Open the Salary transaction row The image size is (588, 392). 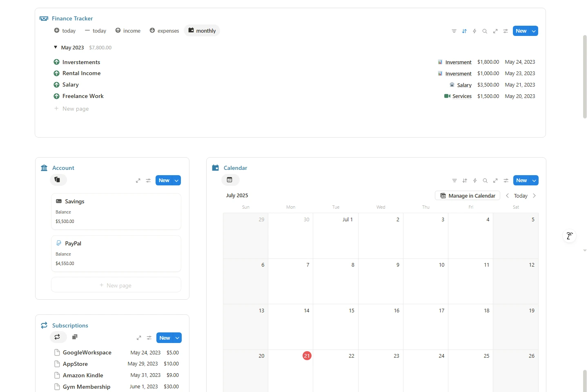click(71, 85)
